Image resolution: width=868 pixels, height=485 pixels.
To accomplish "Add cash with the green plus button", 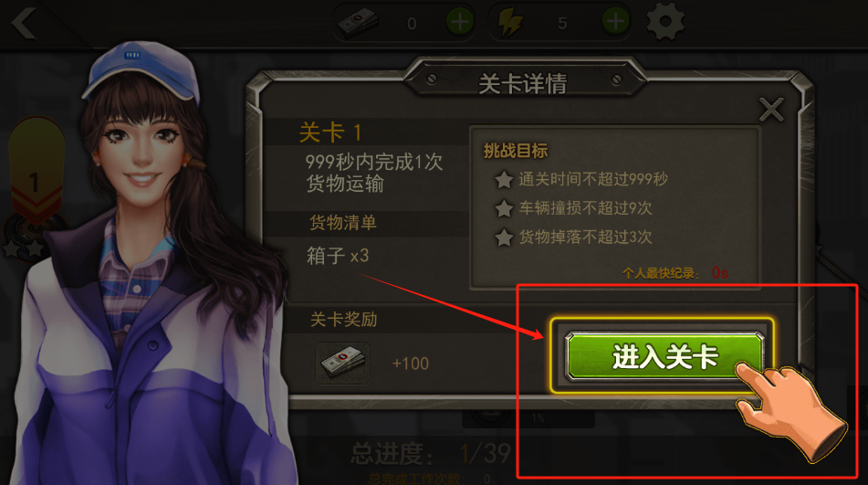I will [460, 22].
